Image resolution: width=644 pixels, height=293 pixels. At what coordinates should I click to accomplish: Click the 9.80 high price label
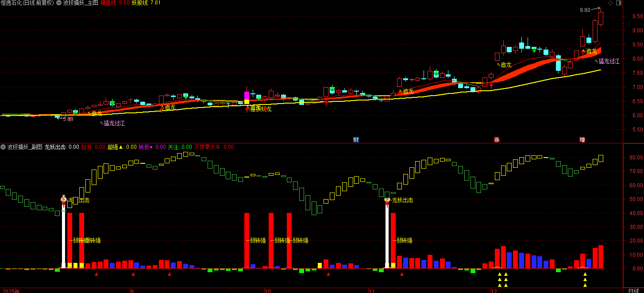click(x=585, y=10)
